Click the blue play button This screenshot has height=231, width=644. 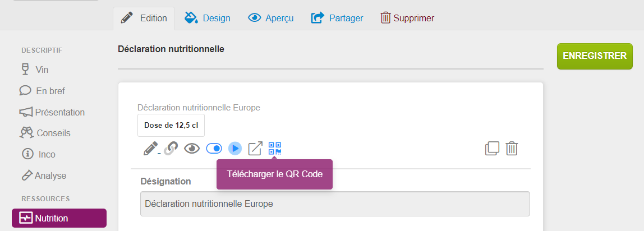click(235, 148)
